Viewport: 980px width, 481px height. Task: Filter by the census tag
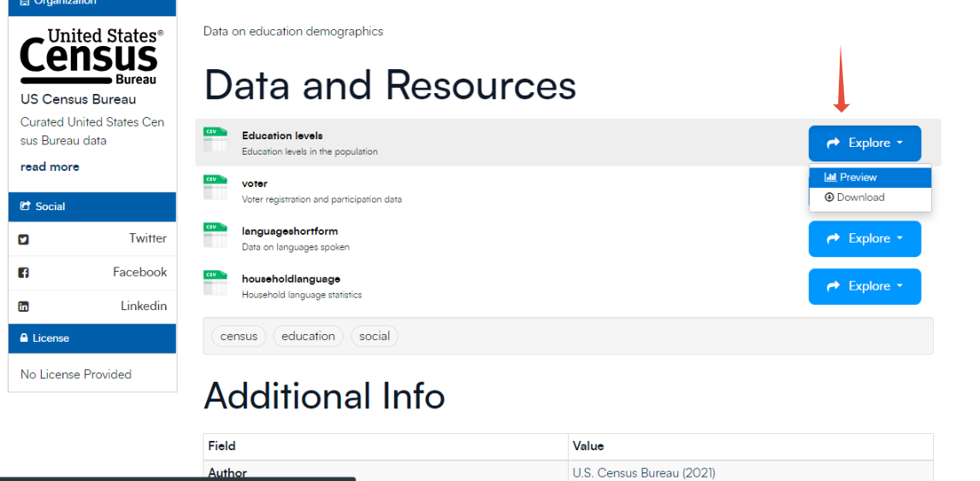coord(239,337)
